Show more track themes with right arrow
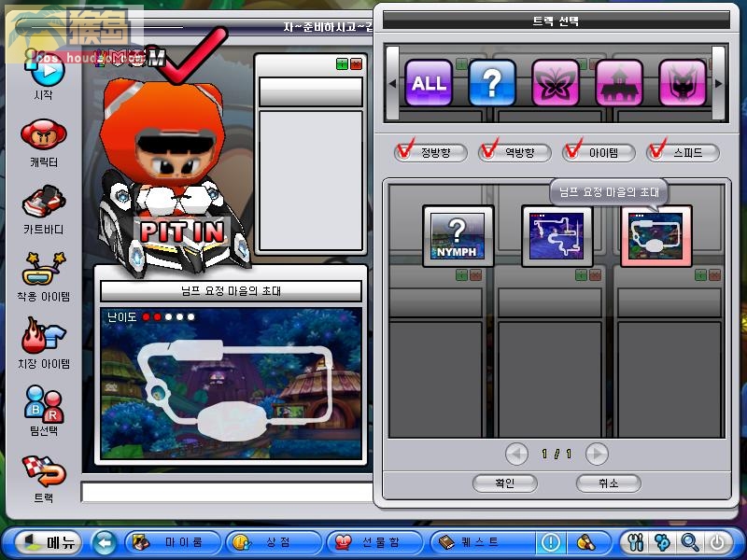 tap(718, 83)
